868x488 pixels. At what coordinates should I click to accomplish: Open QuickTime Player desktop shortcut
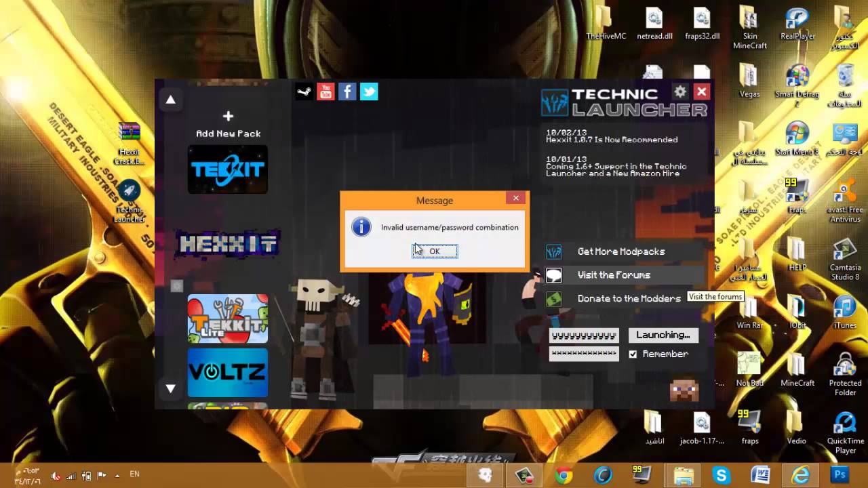coord(845,433)
